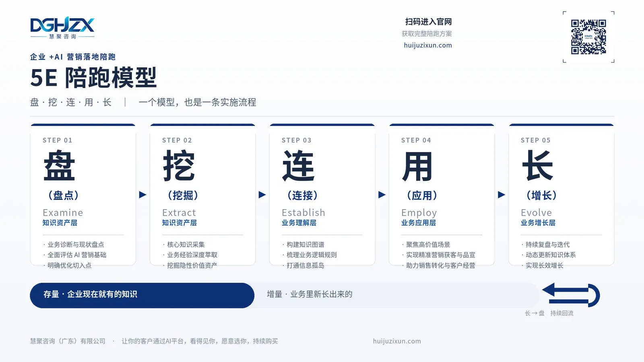
Task: Click the 5E 陪跑模型 heading
Action: (93, 78)
